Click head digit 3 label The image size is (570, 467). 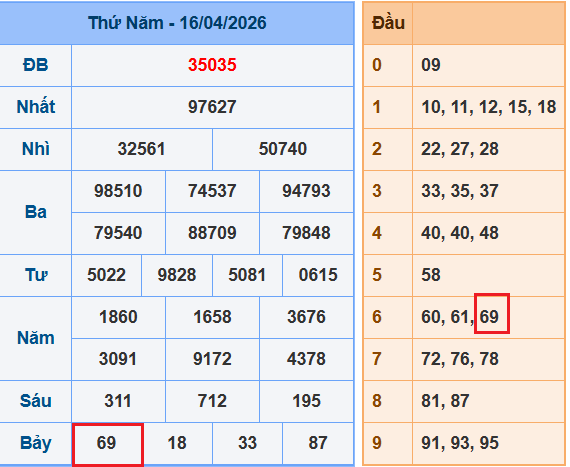377,191
